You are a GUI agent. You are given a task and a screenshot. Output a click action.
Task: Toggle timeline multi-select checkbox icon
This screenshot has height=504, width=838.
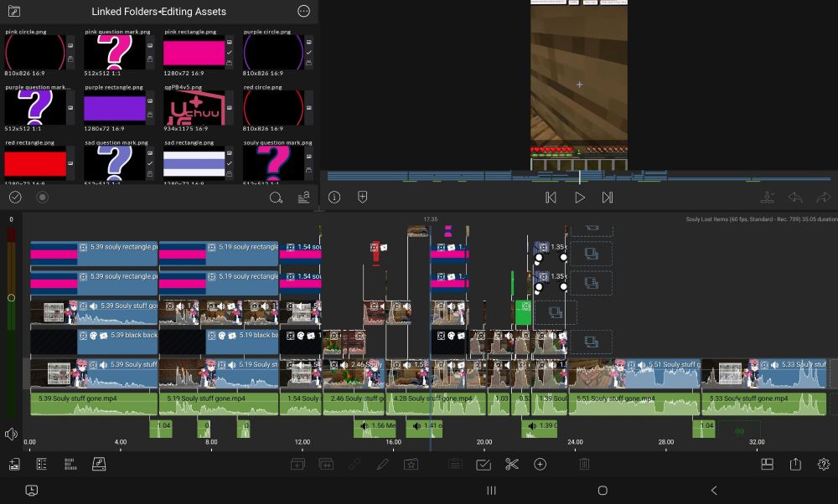tap(484, 465)
